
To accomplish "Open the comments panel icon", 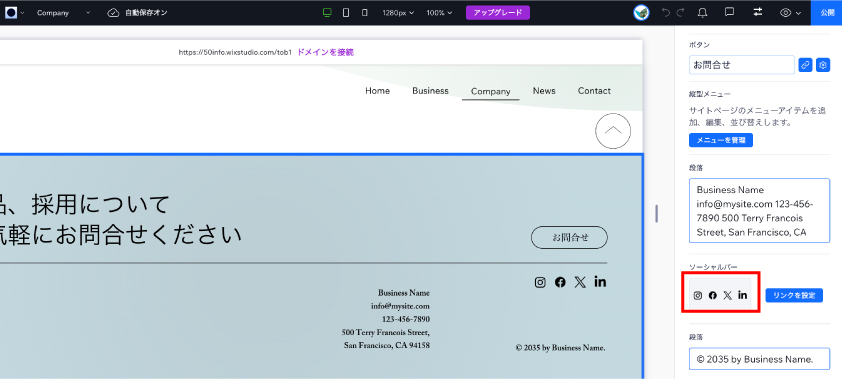I will click(x=729, y=12).
